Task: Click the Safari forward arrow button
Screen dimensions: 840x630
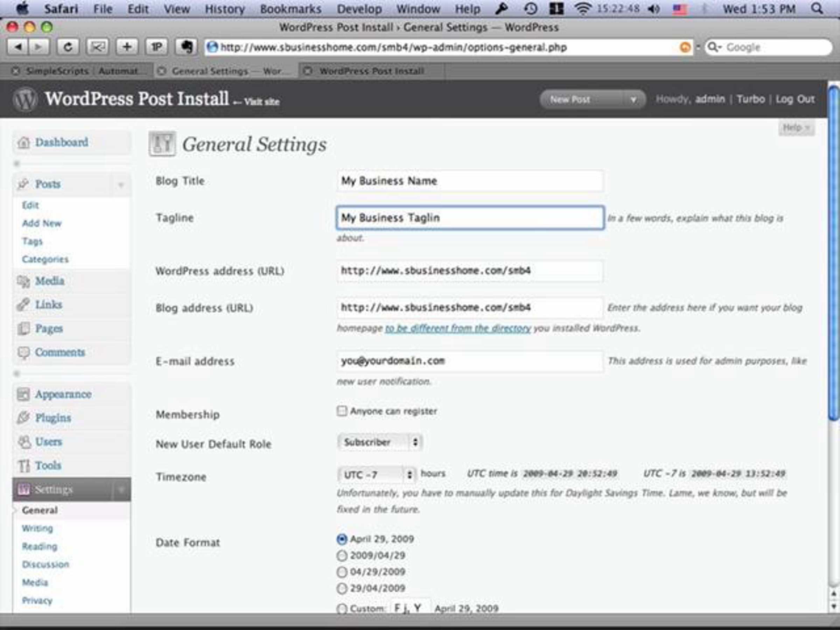Action: pos(39,47)
